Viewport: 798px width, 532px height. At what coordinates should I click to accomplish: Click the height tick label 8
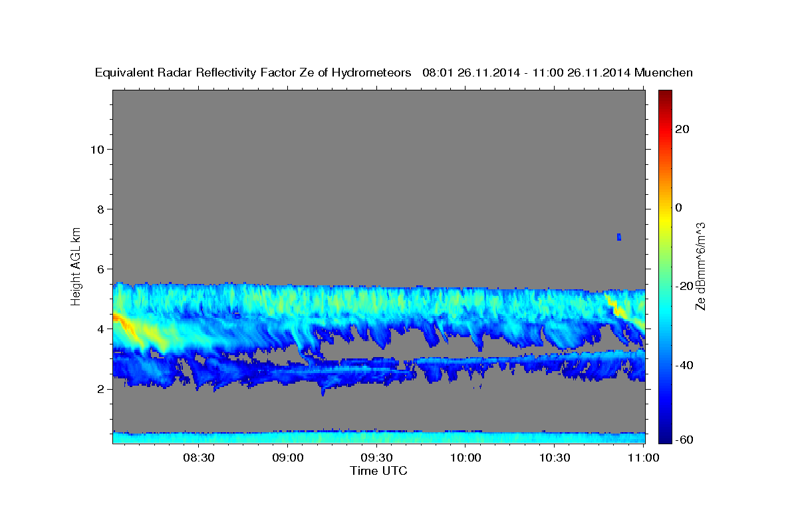tap(100, 209)
